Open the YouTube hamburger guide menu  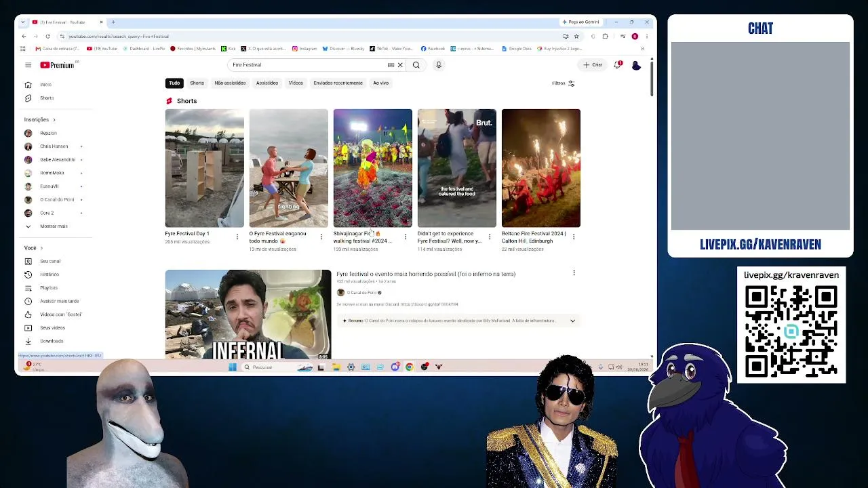28,65
